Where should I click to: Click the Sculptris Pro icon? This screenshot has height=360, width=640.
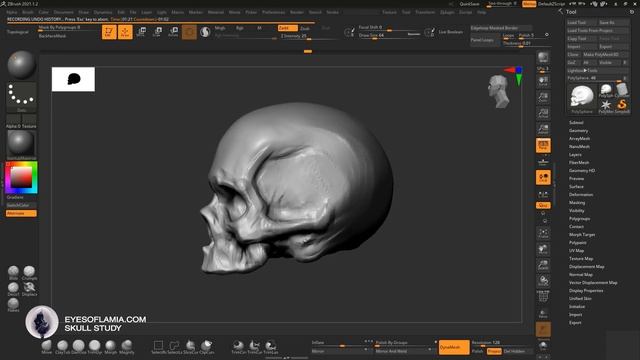(205, 31)
